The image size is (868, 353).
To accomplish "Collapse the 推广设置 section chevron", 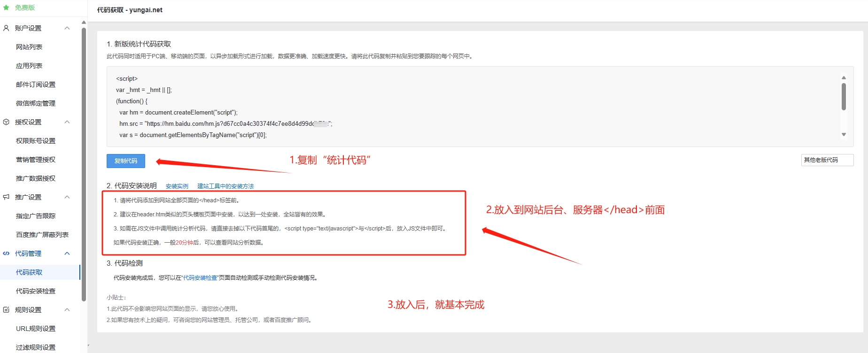I will click(67, 197).
